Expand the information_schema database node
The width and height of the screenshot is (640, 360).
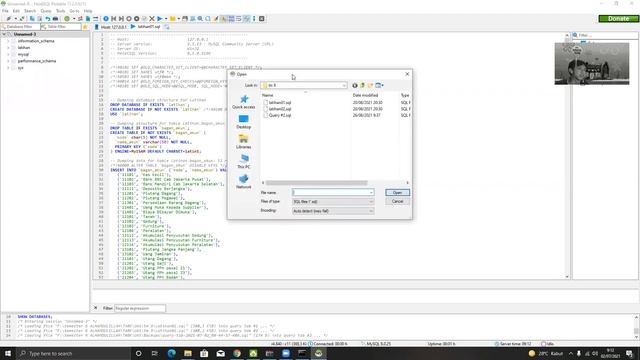(8, 41)
